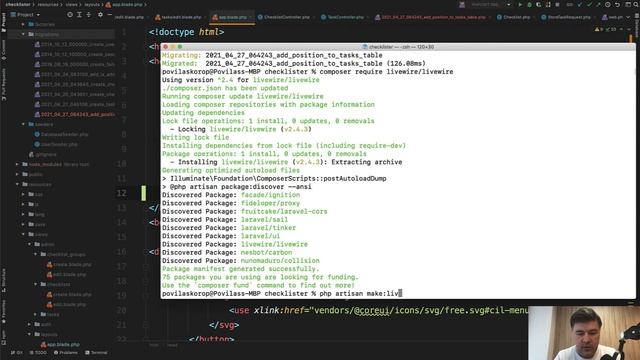The width and height of the screenshot is (640, 360).
Task: Expand the public folder
Action: point(17,174)
